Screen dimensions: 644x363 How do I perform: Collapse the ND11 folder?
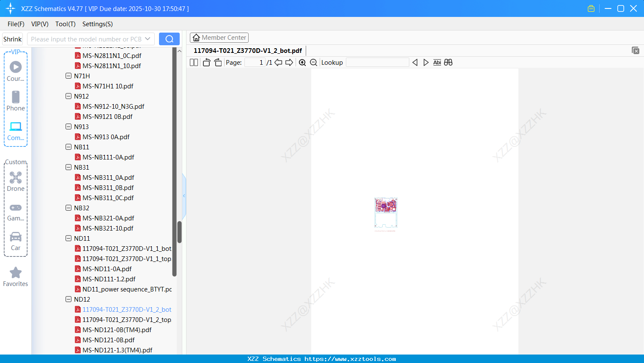(x=69, y=238)
